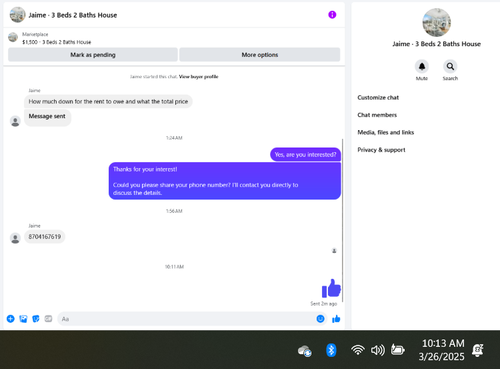Click Jaime's avatar beside phone number
This screenshot has height=369, width=500.
(15, 238)
